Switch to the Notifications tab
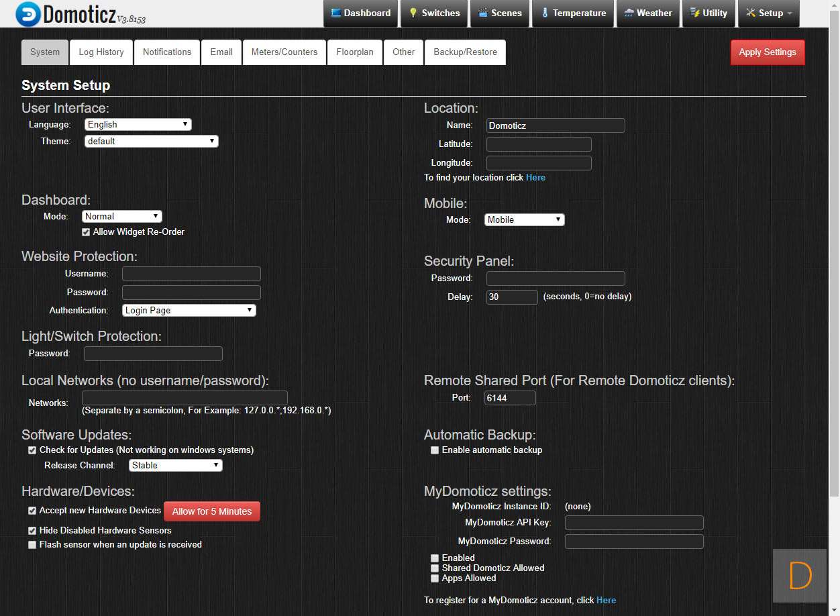The image size is (840, 616). [167, 52]
